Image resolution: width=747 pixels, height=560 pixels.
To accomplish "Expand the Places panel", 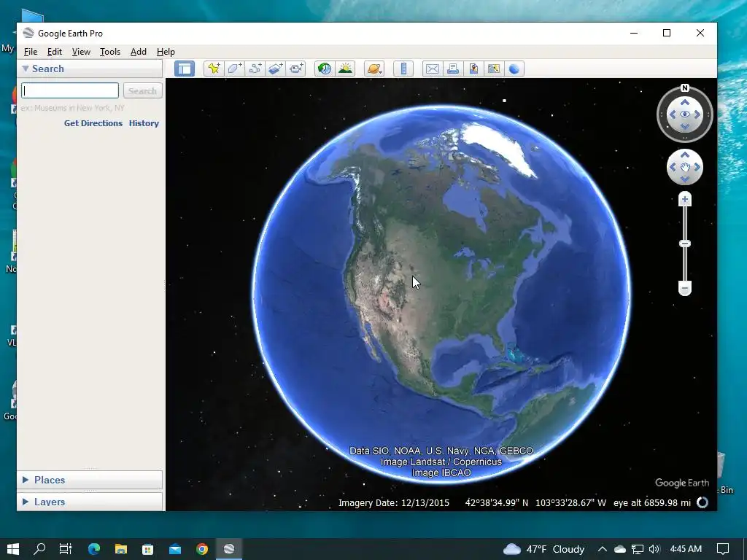I will pyautogui.click(x=26, y=480).
